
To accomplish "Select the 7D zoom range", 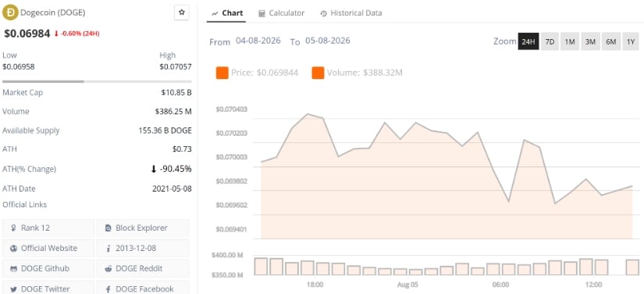I will 550,41.
